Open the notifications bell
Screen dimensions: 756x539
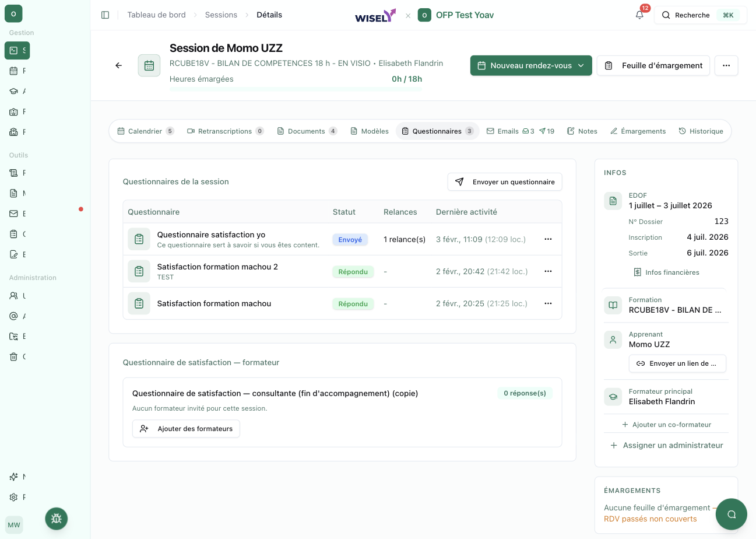tap(640, 15)
